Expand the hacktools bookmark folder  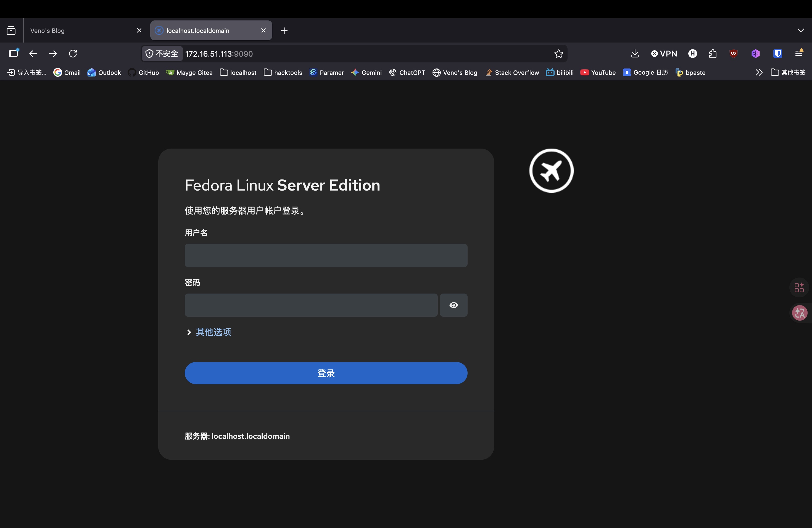(283, 72)
